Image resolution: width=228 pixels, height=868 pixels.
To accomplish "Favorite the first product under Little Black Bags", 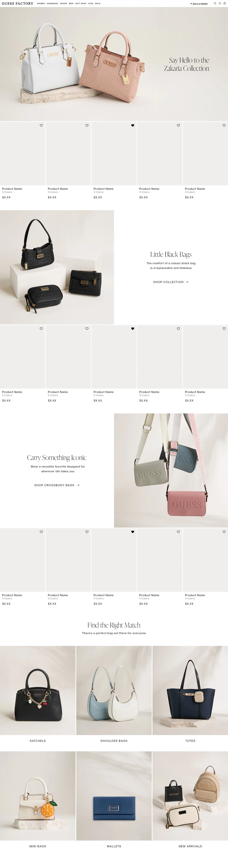I will tap(41, 329).
